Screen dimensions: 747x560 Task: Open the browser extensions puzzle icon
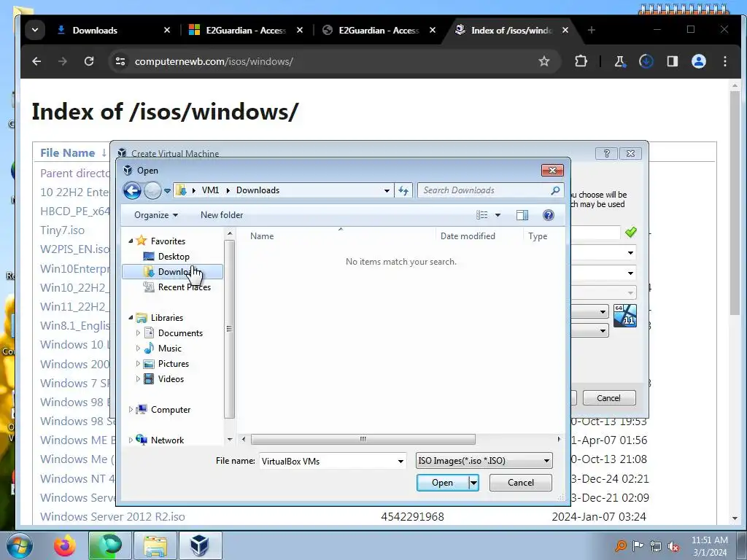tap(581, 61)
